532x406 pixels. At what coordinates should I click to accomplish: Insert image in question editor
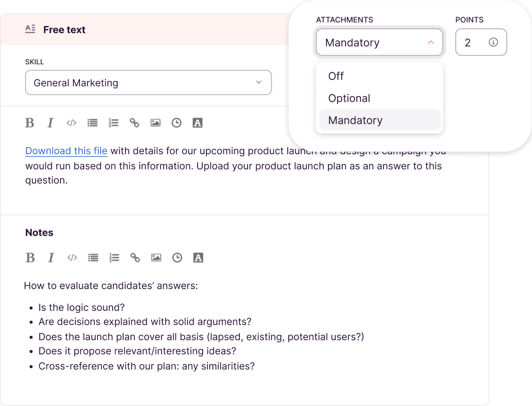[155, 123]
